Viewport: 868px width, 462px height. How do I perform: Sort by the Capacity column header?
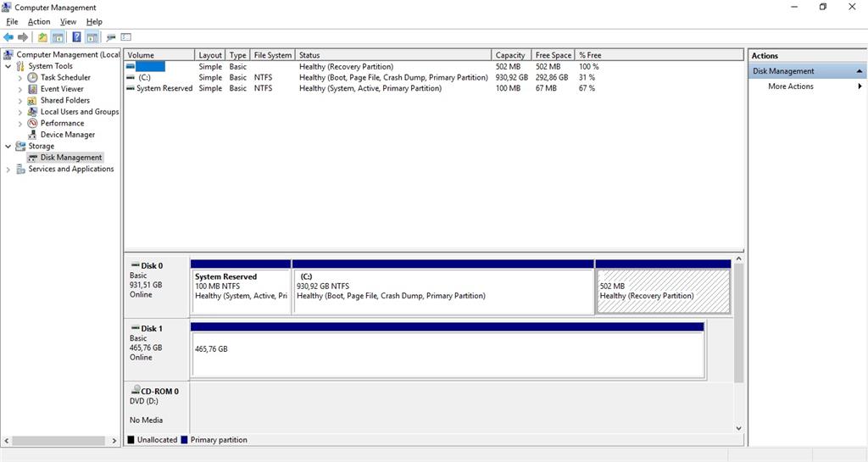tap(511, 55)
